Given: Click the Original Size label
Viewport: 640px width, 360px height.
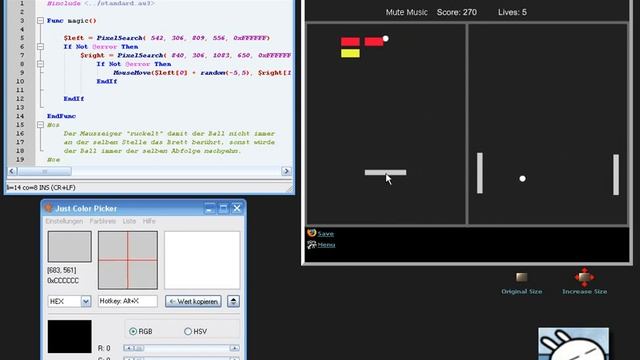Looking at the screenshot, I should [x=522, y=291].
